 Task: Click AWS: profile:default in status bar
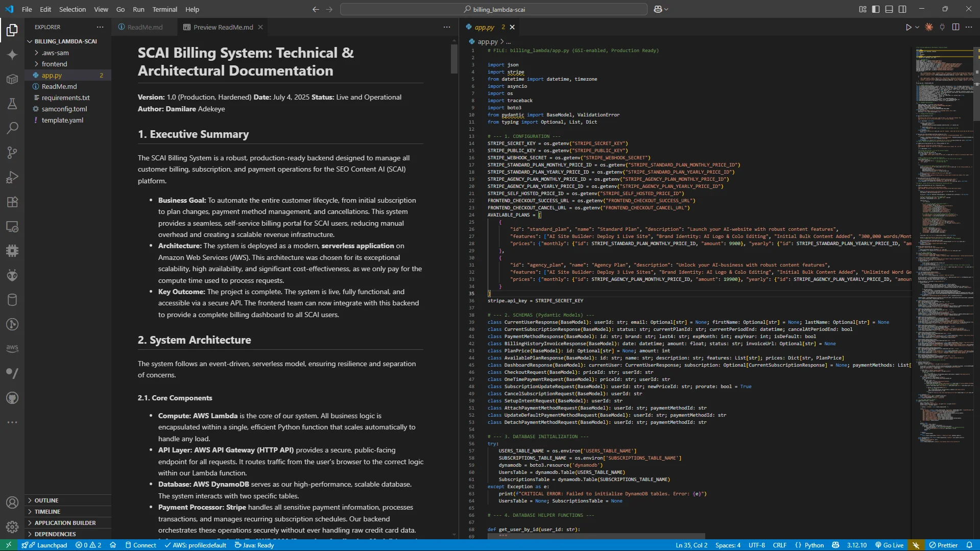pyautogui.click(x=196, y=545)
